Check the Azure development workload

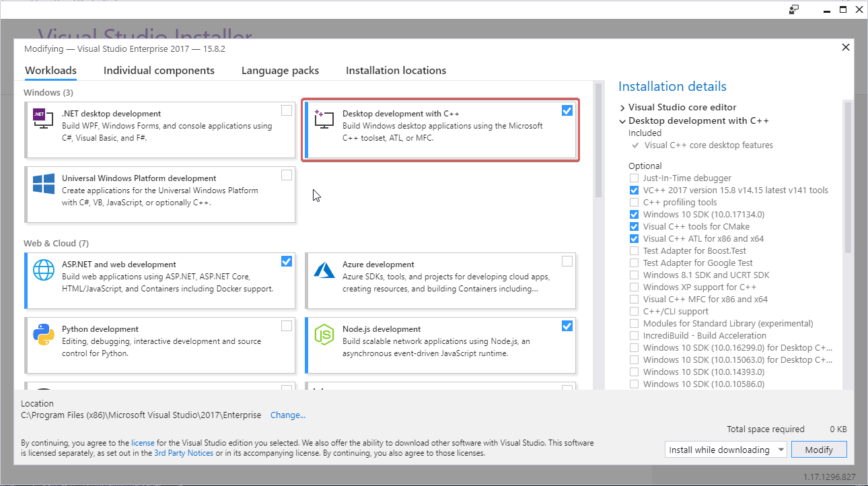(567, 261)
